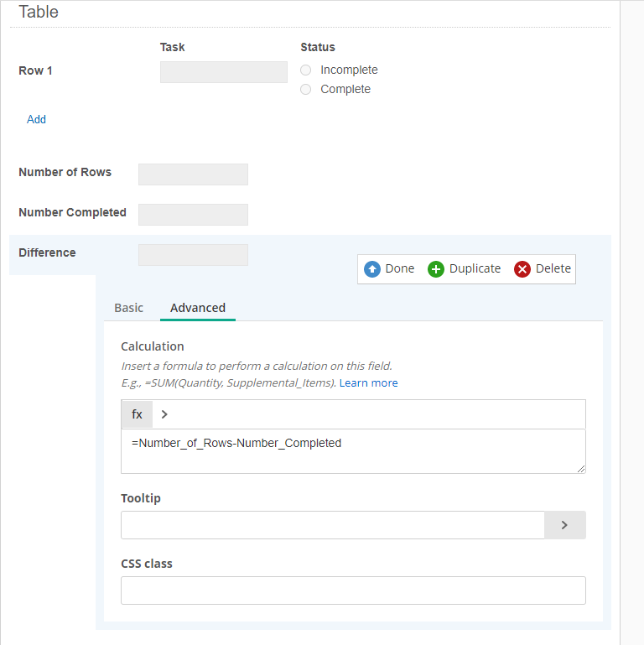Click the Number Completed field
Screen dimensions: 644x645
[193, 215]
